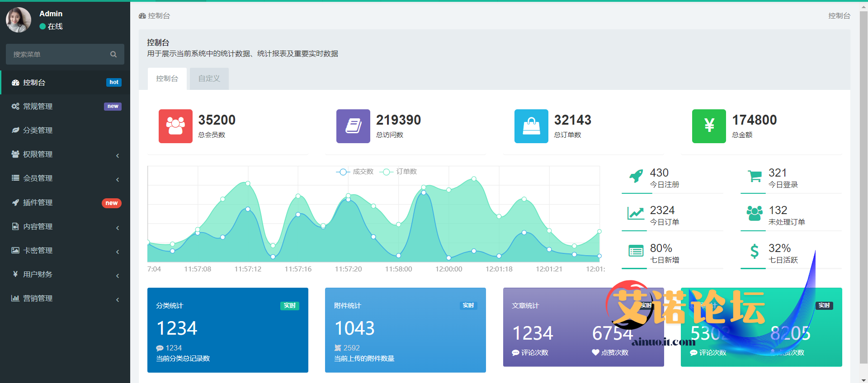Click the dollar icon for 七日活跃
Screen dimensions: 868x383
point(755,251)
